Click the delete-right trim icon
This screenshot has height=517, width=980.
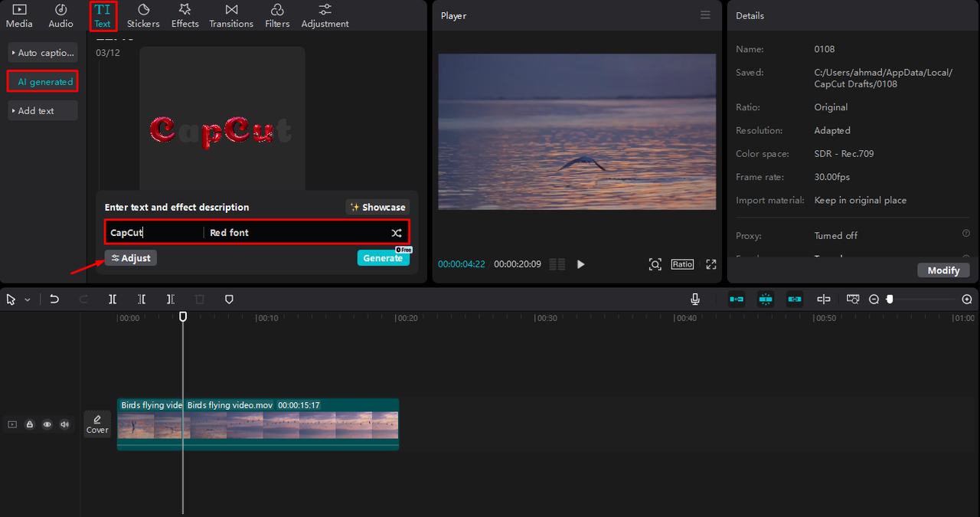171,299
